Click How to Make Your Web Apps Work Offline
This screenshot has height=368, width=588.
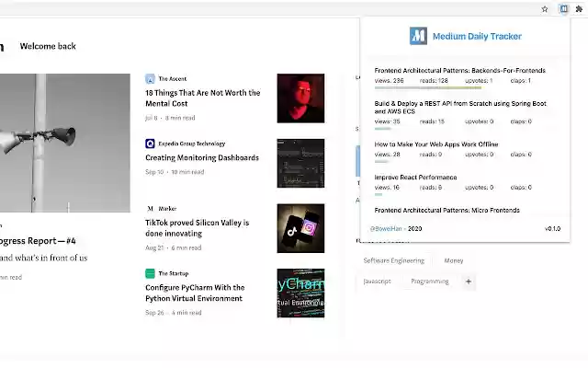coord(436,144)
